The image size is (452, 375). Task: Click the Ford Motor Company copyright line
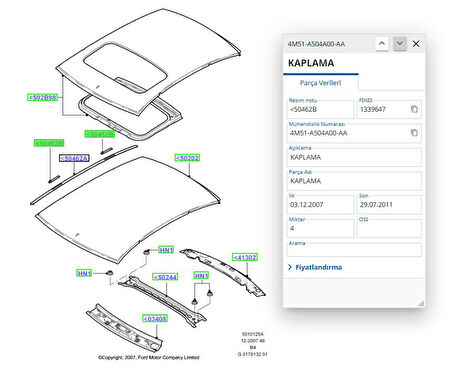pos(149,357)
